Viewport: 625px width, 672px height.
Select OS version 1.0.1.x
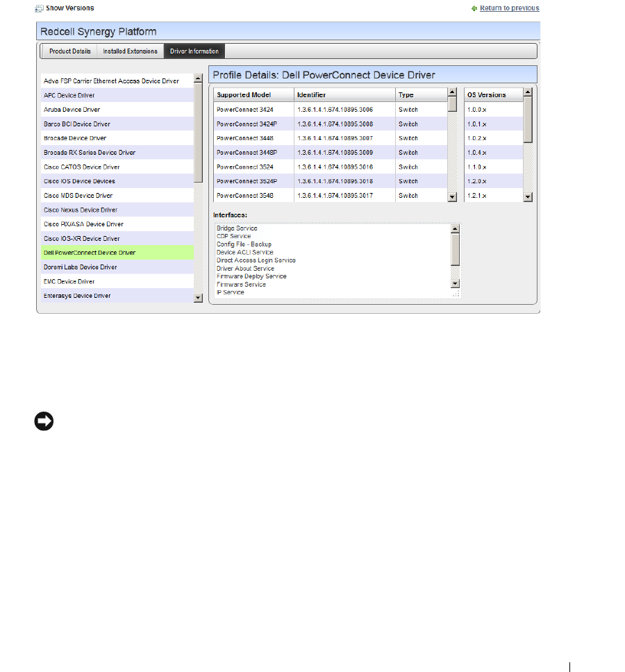494,124
